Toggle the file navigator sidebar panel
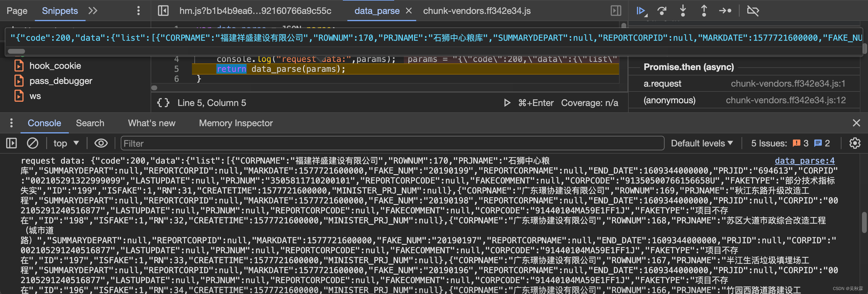 (163, 11)
